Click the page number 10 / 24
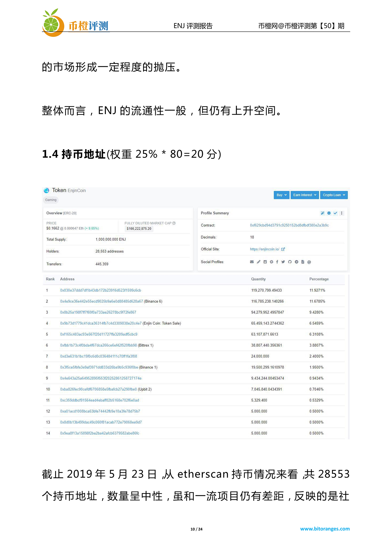 [x=196, y=529]
